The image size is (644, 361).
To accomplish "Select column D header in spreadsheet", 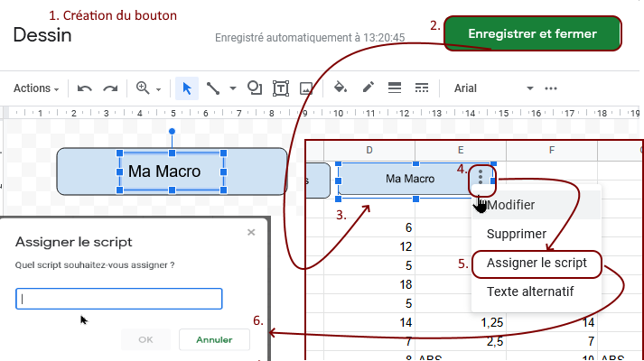I will click(x=369, y=150).
